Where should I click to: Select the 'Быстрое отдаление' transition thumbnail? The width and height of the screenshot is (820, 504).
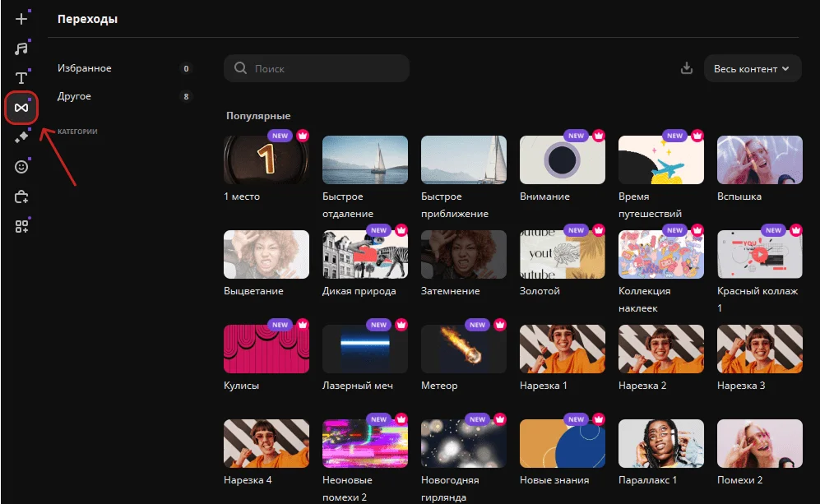[x=365, y=160]
